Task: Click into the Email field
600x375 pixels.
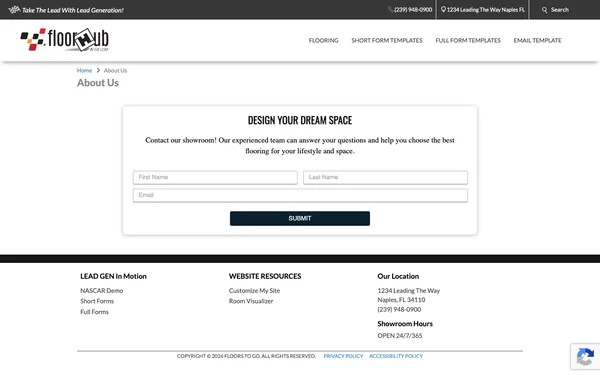Action: coord(300,195)
